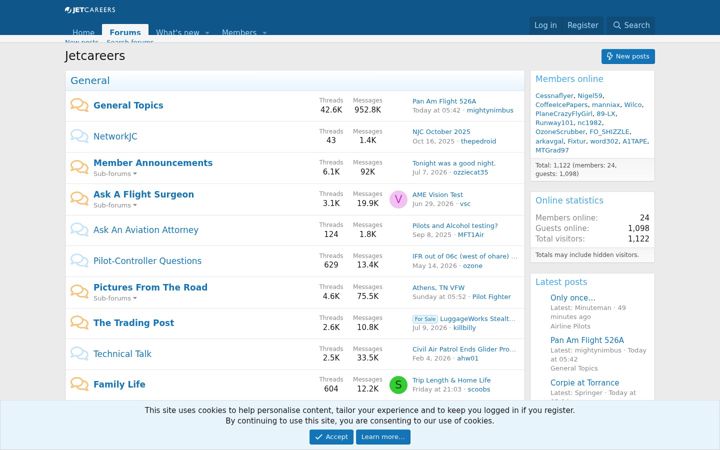Click the JetCareers logo
The image size is (720, 450).
point(90,10)
